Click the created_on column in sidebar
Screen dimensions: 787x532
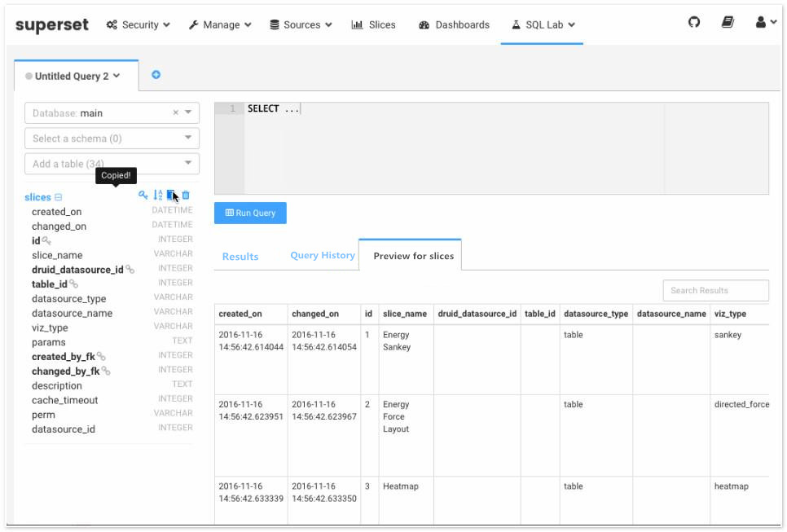[57, 212]
